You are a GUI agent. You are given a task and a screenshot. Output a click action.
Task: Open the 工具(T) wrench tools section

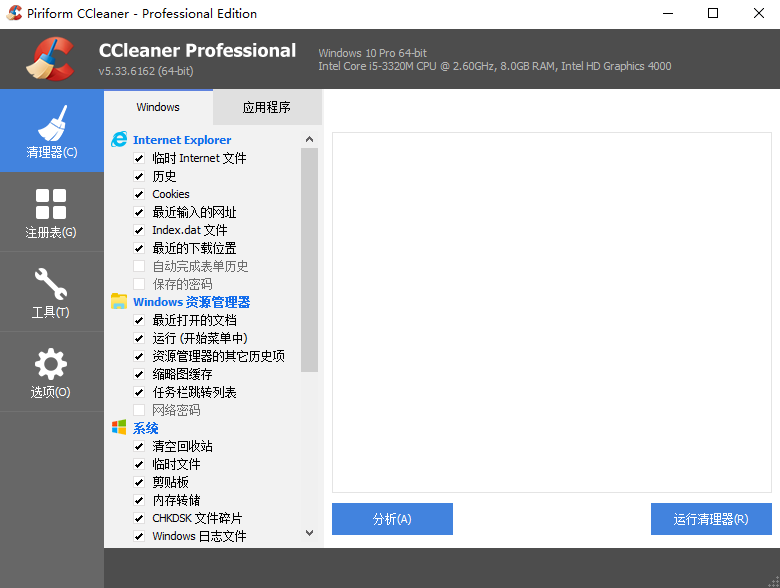52,293
